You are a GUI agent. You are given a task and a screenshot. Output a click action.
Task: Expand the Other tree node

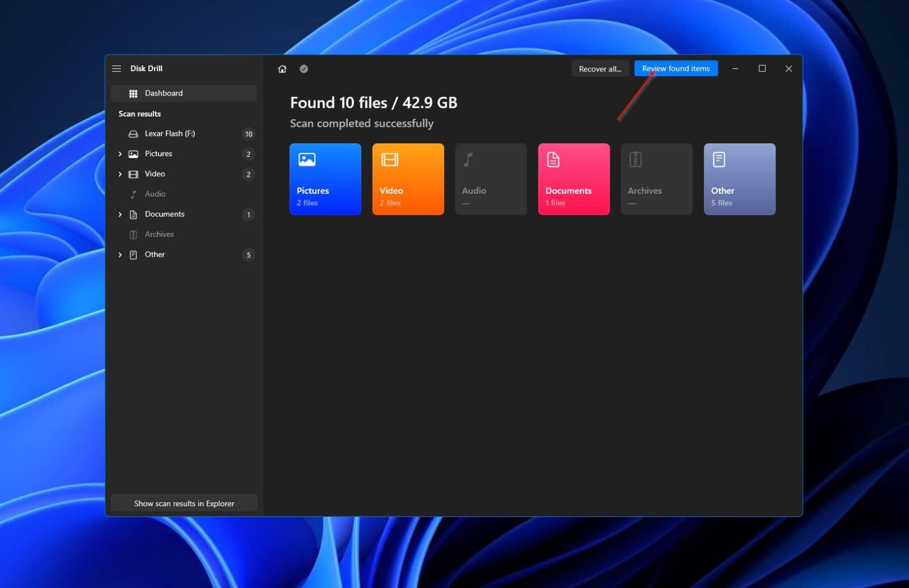[x=120, y=255]
